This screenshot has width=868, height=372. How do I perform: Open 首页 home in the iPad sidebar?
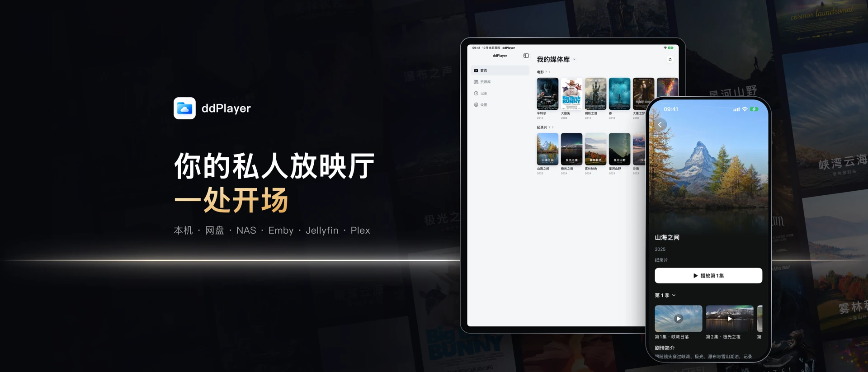click(500, 71)
